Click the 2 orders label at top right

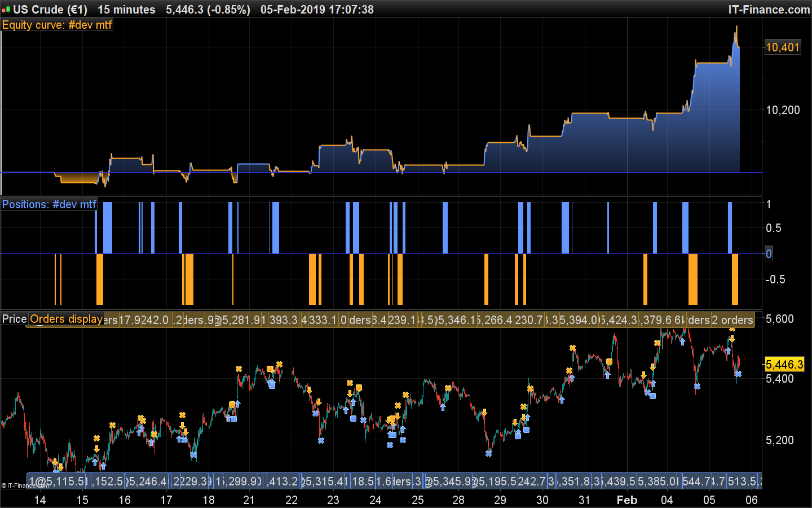tap(732, 320)
